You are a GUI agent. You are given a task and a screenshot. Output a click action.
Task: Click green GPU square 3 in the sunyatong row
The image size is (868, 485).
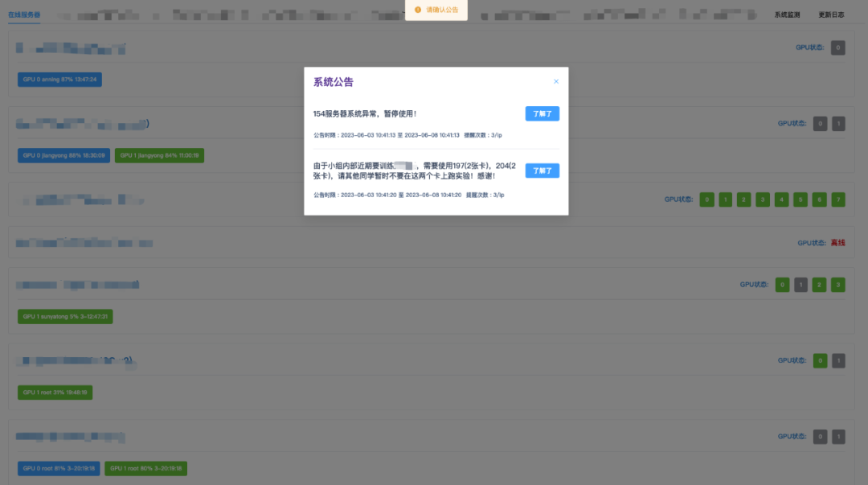point(838,285)
